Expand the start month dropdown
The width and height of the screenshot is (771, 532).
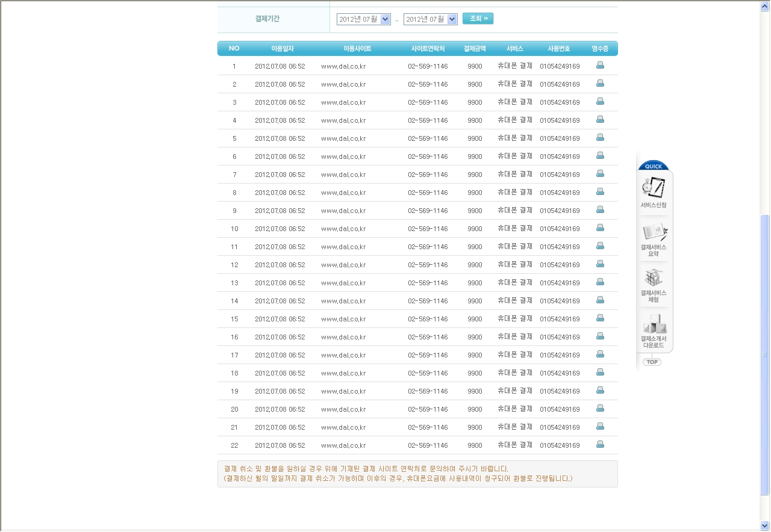coord(385,19)
